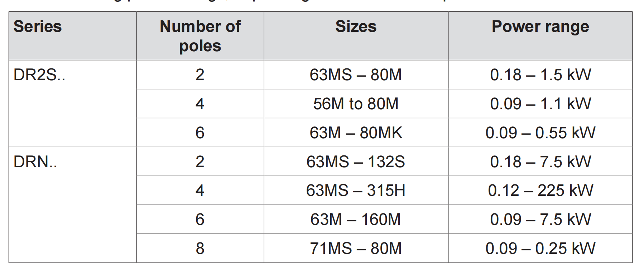The image size is (644, 270).
Task: Select the 63M – 160M sizes cell
Action: coord(356,220)
